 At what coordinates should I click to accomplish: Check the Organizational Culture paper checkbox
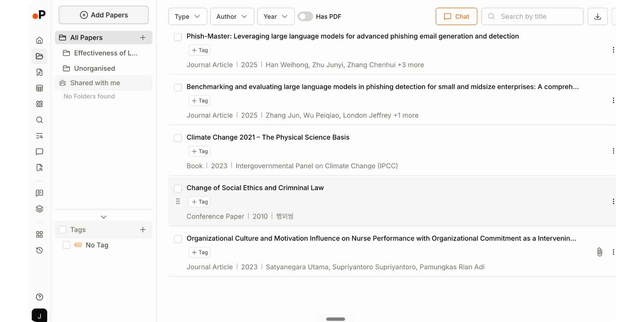[x=178, y=239]
